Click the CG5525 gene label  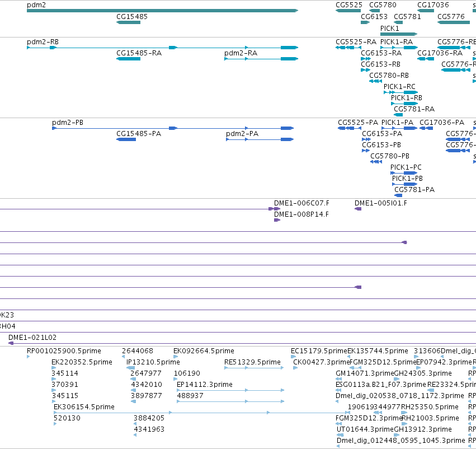349,5
